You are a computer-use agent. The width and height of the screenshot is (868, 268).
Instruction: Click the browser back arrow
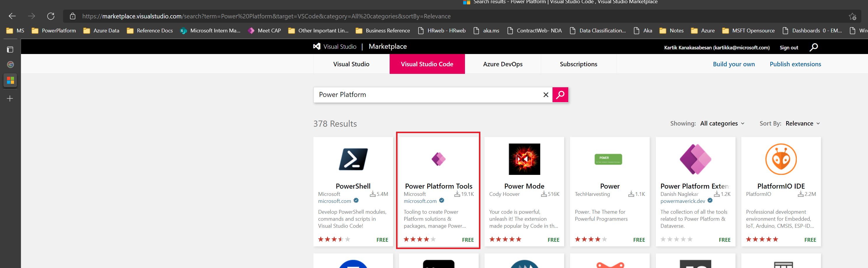pyautogui.click(x=12, y=16)
